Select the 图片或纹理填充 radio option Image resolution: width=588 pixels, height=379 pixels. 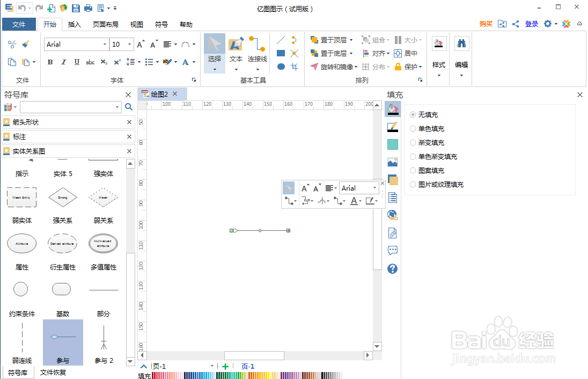tap(413, 185)
